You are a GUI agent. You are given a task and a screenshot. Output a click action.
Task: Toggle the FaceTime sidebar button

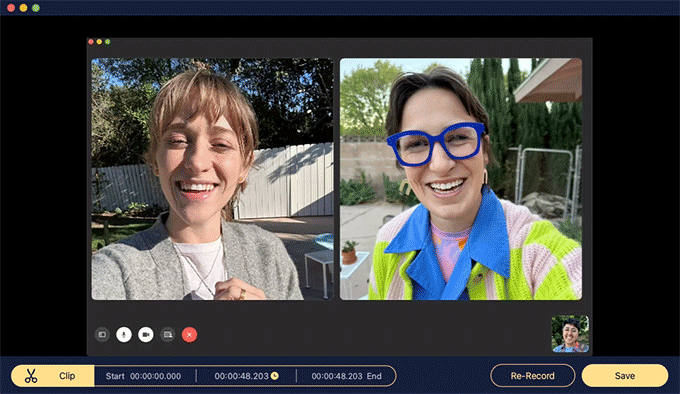coord(102,335)
